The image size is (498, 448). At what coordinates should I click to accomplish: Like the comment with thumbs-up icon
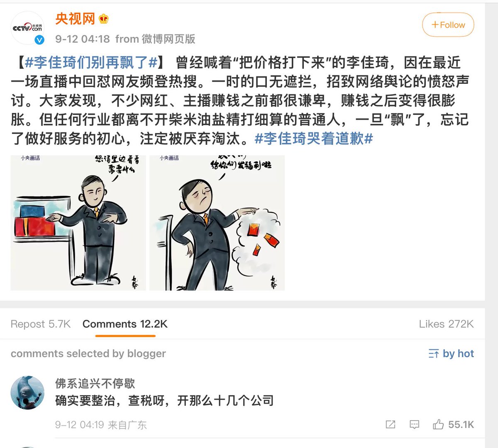438,424
